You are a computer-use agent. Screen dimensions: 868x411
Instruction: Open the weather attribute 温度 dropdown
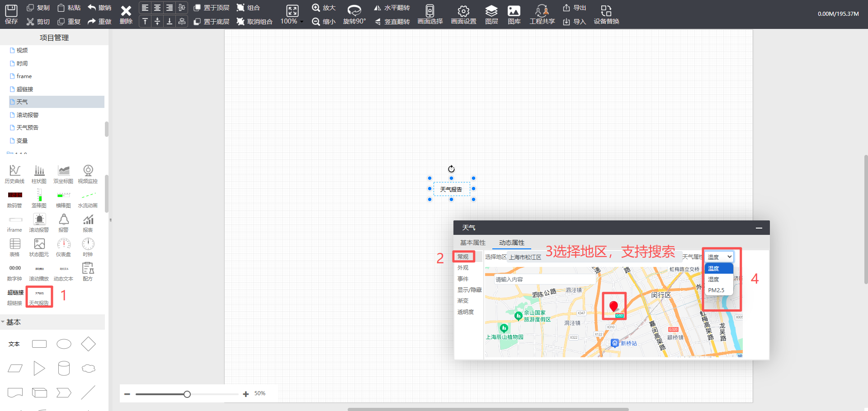[719, 257]
